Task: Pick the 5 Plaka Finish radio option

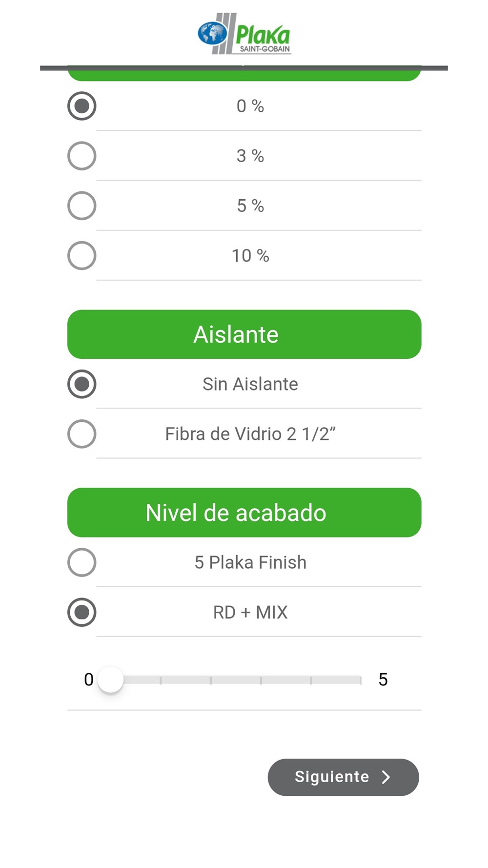Action: pos(81,562)
